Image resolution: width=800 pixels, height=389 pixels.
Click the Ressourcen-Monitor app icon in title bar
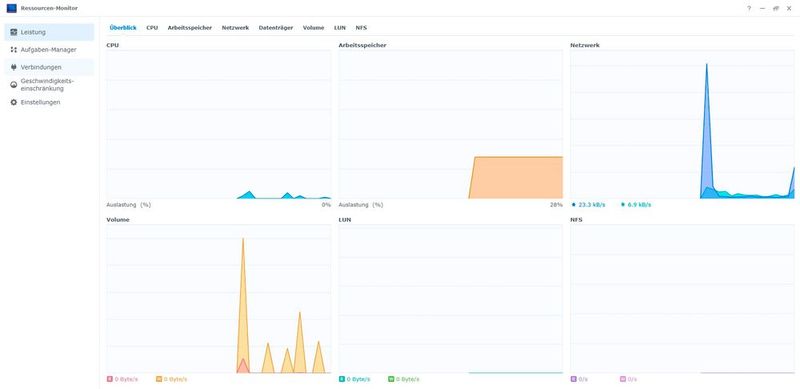[x=11, y=8]
